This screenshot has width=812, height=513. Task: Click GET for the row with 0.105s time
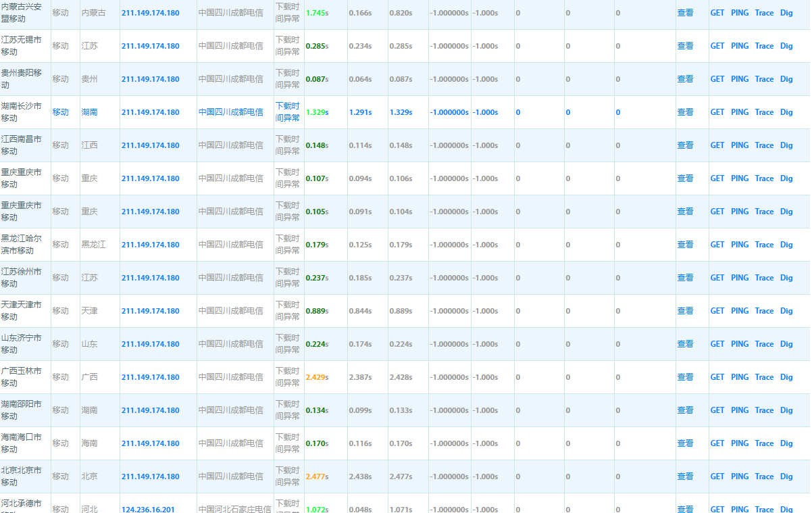pyautogui.click(x=717, y=212)
